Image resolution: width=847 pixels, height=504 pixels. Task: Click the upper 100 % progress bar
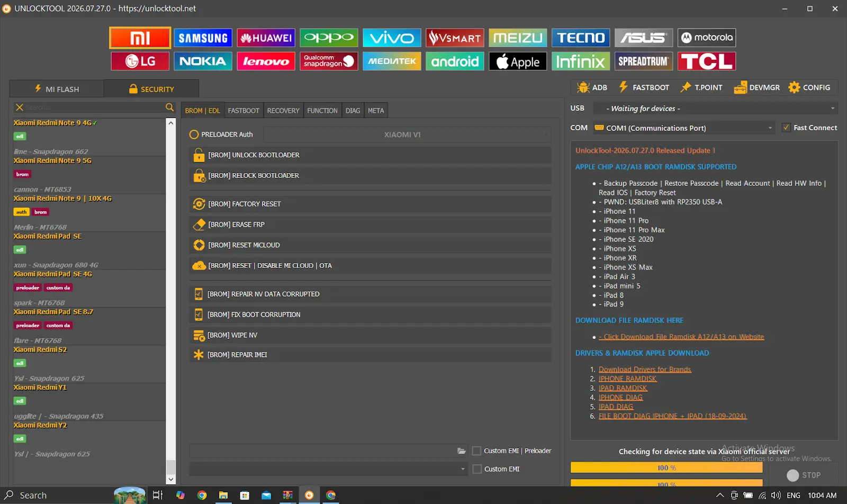pyautogui.click(x=666, y=468)
